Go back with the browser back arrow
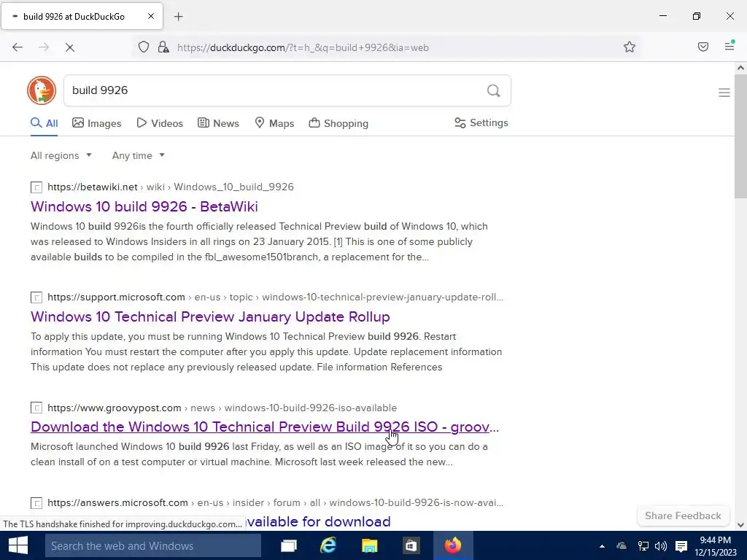 [x=18, y=47]
